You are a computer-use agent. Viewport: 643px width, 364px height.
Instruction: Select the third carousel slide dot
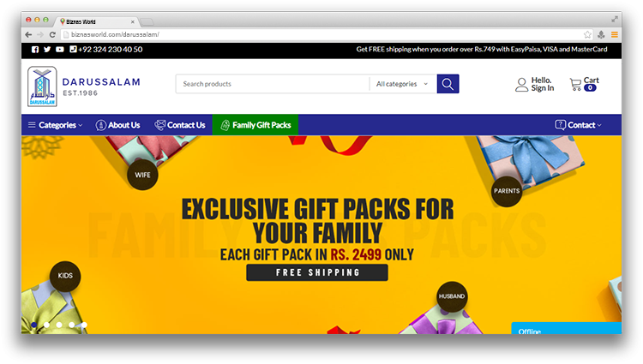59,325
